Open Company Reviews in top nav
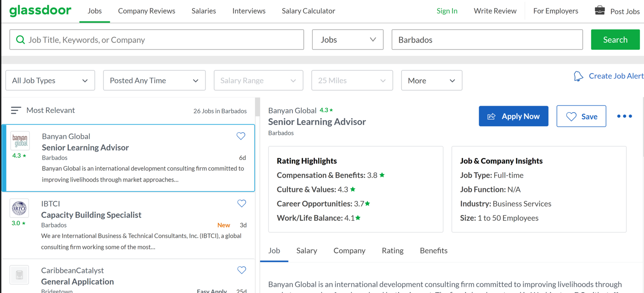 coord(147,11)
